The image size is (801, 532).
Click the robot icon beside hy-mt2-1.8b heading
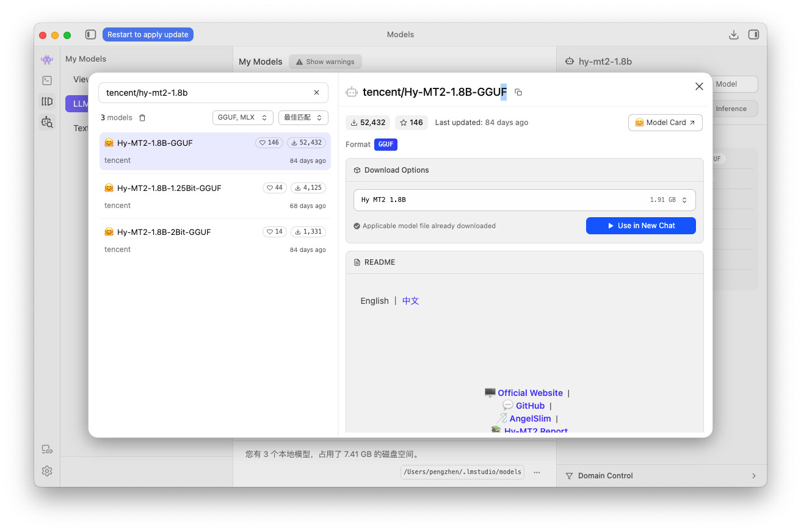click(x=570, y=62)
